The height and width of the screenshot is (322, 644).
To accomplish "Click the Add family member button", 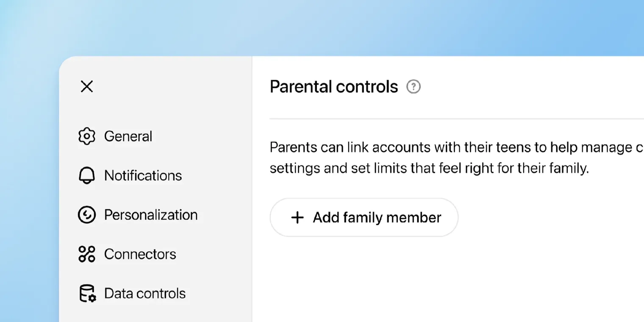I will [364, 217].
